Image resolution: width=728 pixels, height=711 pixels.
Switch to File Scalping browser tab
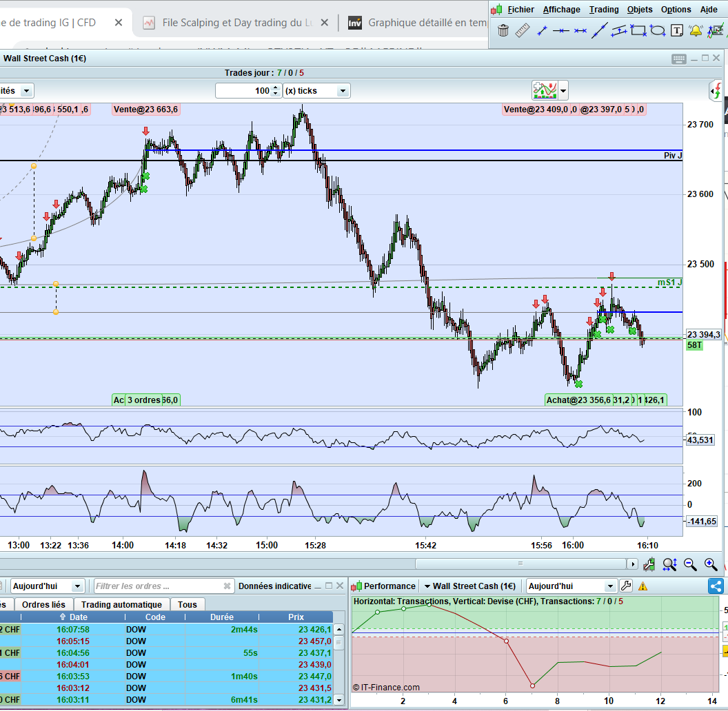(x=236, y=22)
